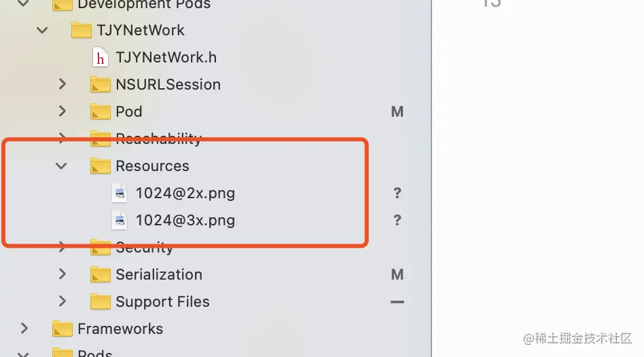This screenshot has height=357, width=644.
Task: Click the 1024@2x.png image file icon
Action: coord(120,193)
